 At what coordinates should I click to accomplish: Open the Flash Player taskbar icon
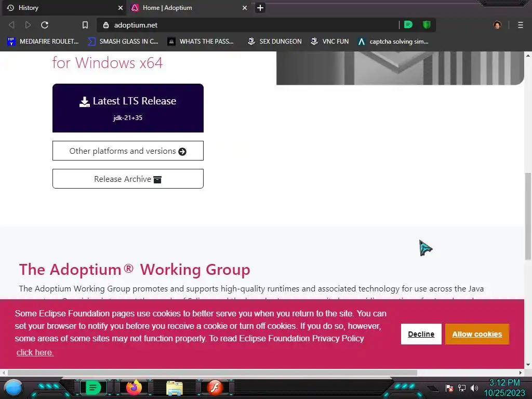click(215, 388)
